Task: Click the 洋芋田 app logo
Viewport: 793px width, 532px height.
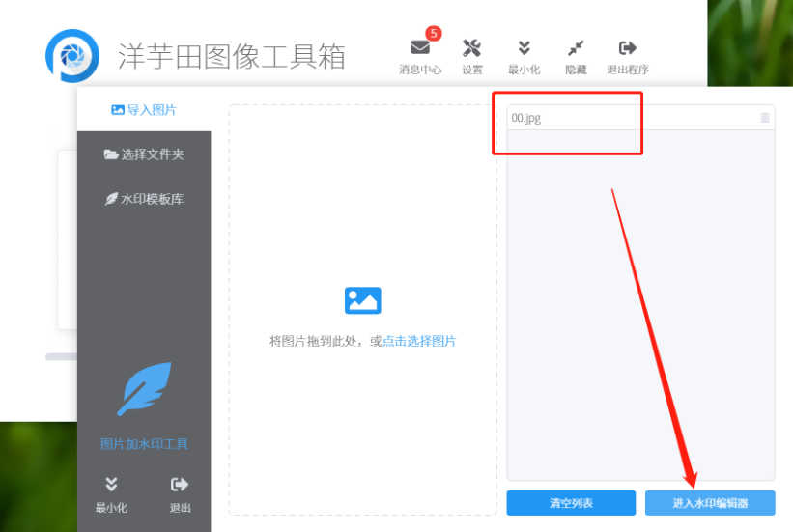Action: tap(72, 56)
